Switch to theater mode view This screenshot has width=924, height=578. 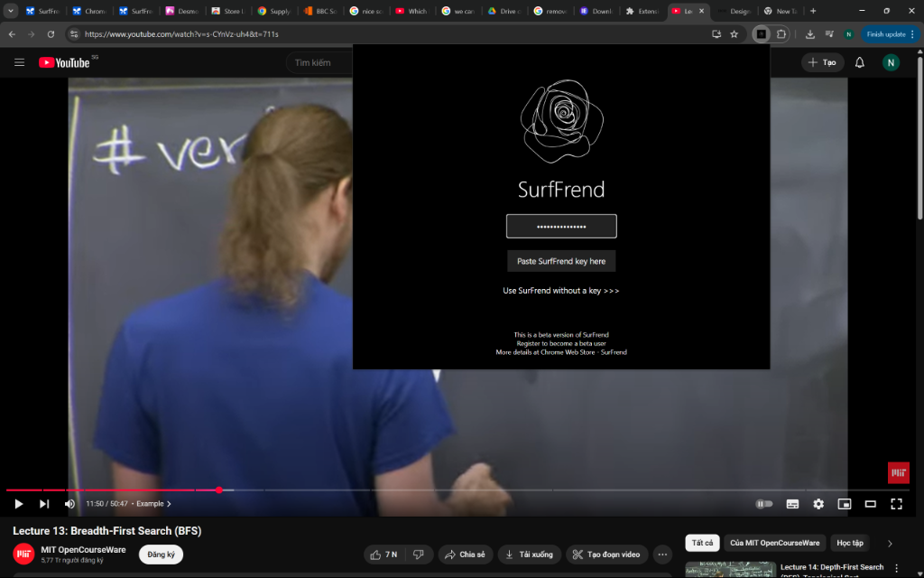coord(871,504)
